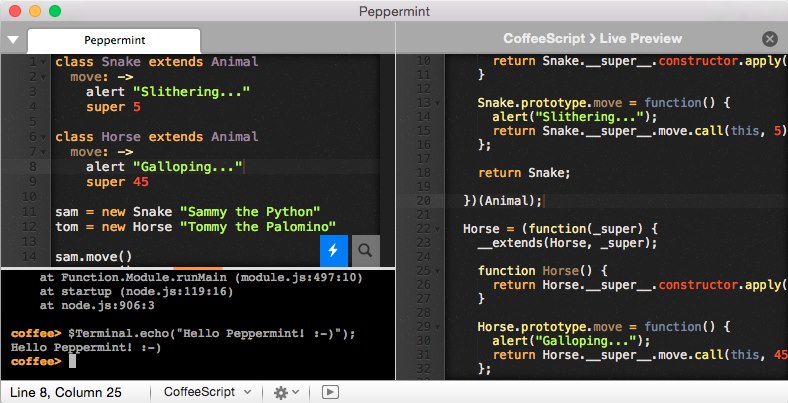Click "at startup (node.js:119:16)" terminal line
The width and height of the screenshot is (788, 403).
[x=136, y=291]
